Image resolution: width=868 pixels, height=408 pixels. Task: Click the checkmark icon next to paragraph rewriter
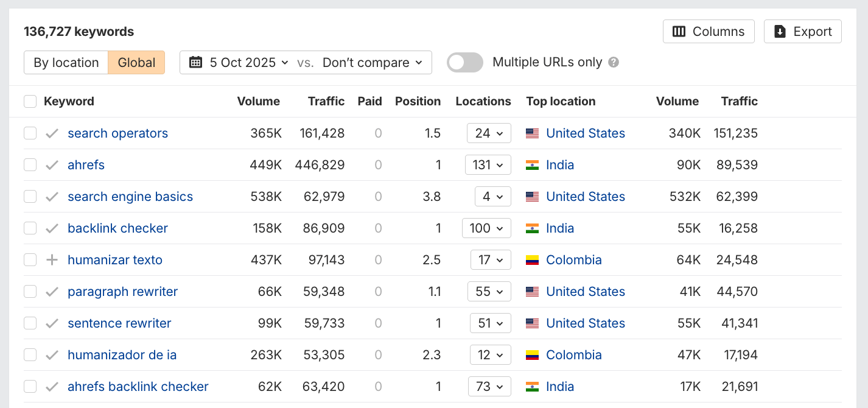[52, 292]
